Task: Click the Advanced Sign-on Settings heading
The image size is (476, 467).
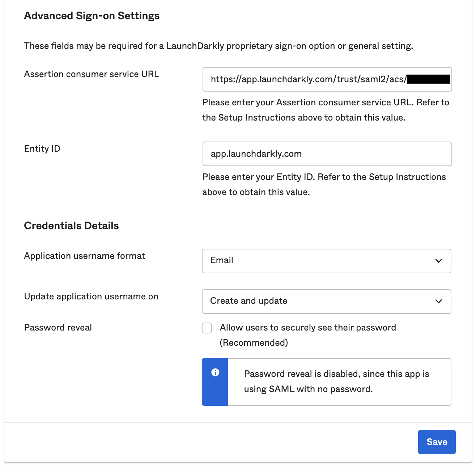Action: point(92,16)
